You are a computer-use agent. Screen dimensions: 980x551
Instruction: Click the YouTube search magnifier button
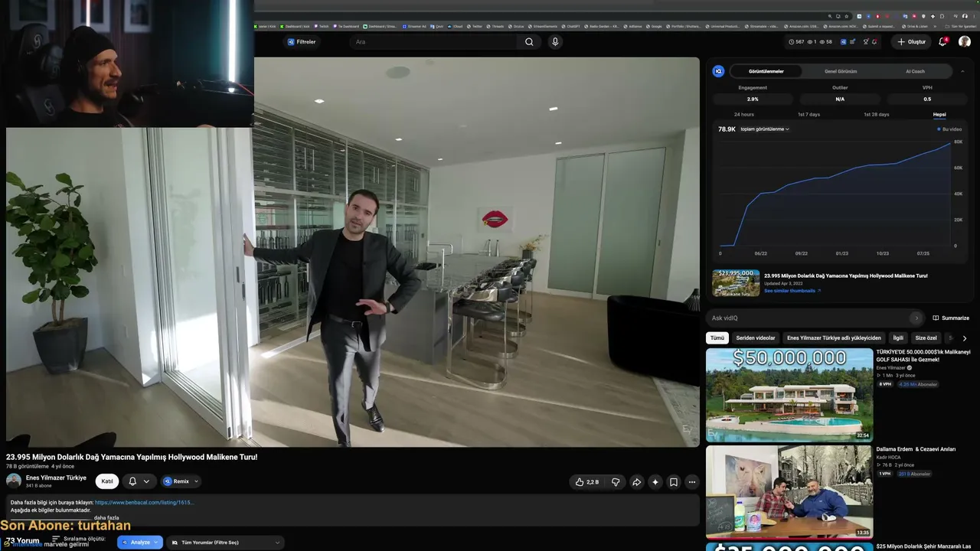[529, 42]
